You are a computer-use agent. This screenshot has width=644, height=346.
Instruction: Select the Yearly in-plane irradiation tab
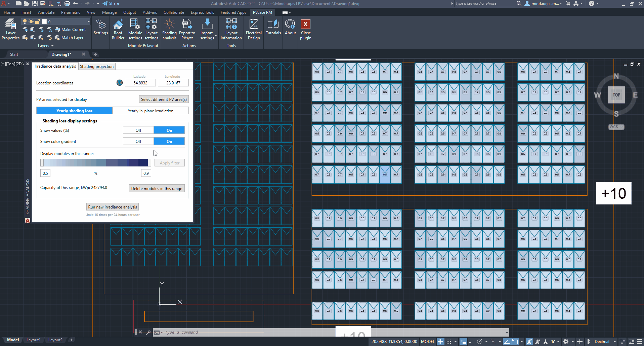click(x=151, y=111)
